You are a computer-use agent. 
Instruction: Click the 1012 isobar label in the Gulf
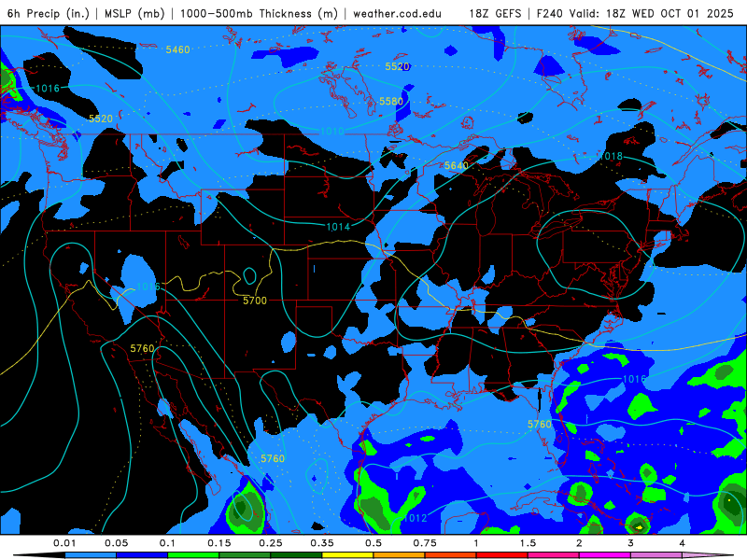point(415,518)
